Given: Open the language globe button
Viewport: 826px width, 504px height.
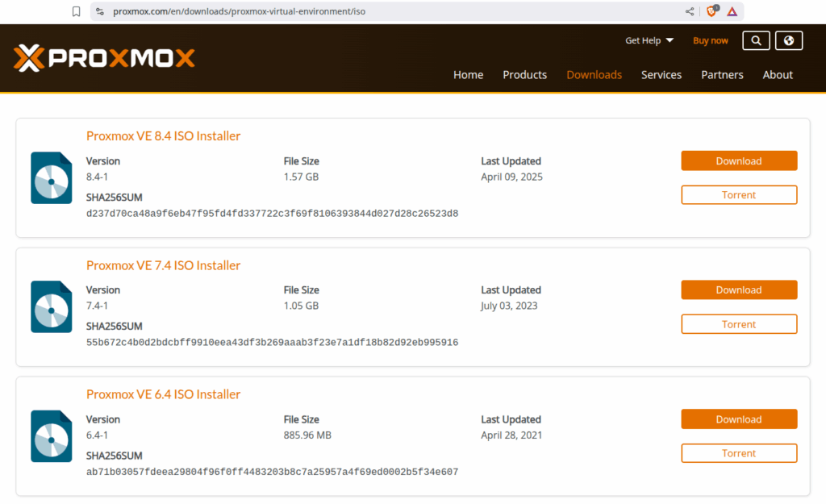Looking at the screenshot, I should point(789,40).
